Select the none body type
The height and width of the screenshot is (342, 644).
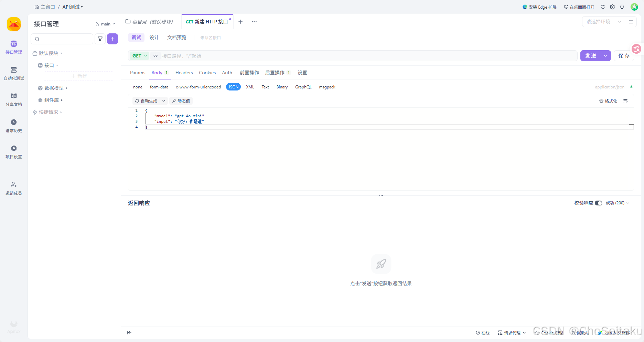coord(138,87)
